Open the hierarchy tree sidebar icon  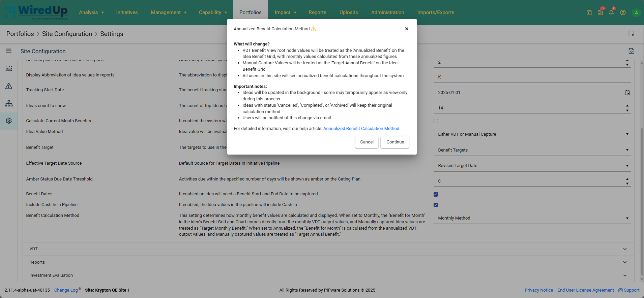[x=9, y=103]
